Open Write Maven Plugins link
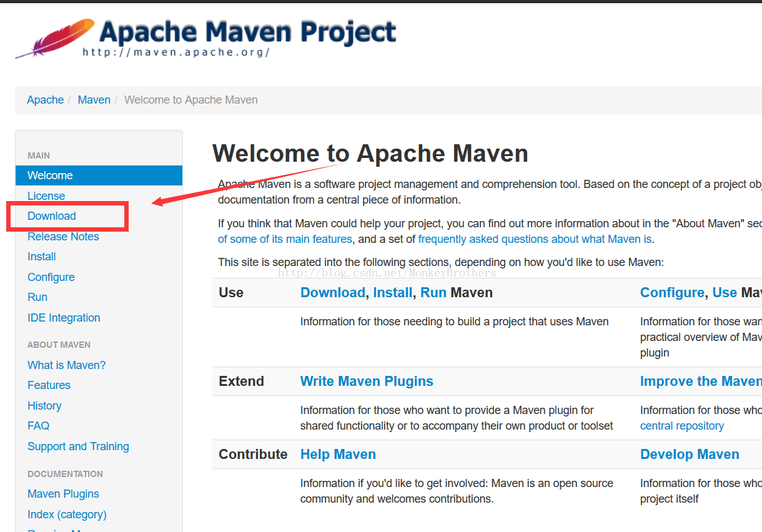Image resolution: width=762 pixels, height=532 pixels. coord(367,382)
